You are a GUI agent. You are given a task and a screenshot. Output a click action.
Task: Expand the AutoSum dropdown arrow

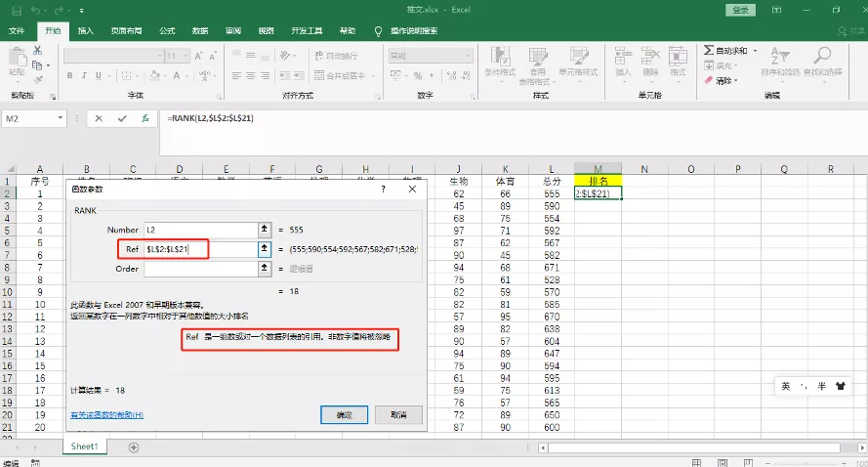point(753,51)
